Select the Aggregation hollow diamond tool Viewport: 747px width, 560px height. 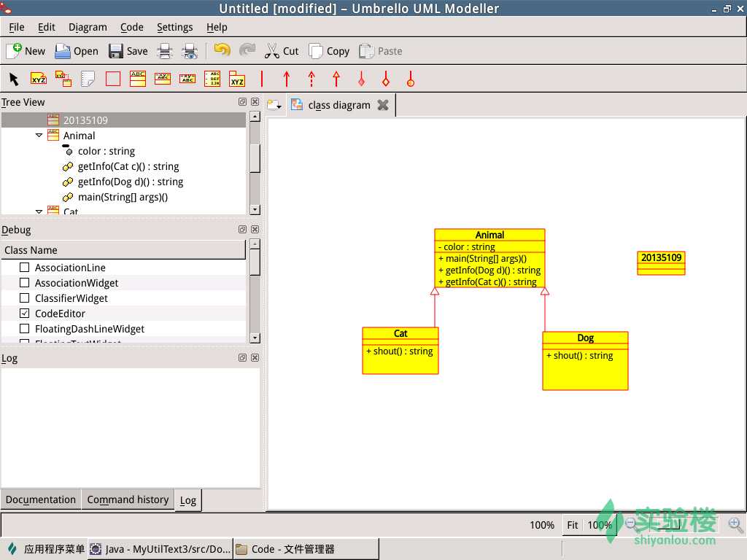(386, 79)
